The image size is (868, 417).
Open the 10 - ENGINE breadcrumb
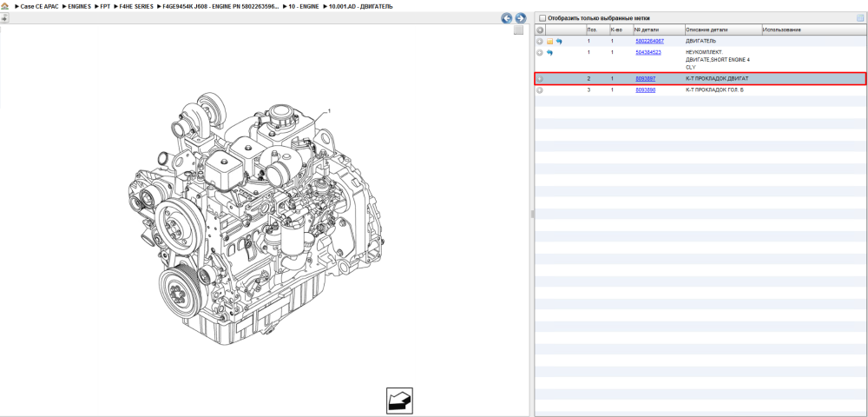pos(302,7)
